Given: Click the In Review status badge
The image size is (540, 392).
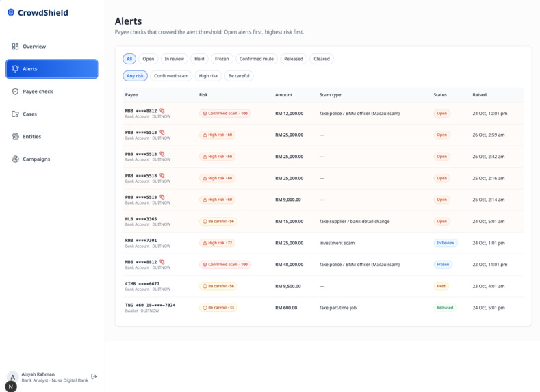Looking at the screenshot, I should pyautogui.click(x=446, y=243).
